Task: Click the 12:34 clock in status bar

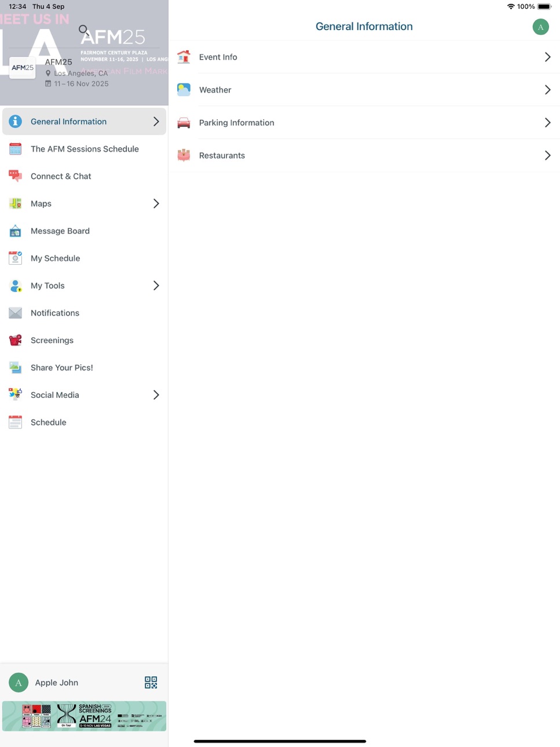Action: pos(17,6)
